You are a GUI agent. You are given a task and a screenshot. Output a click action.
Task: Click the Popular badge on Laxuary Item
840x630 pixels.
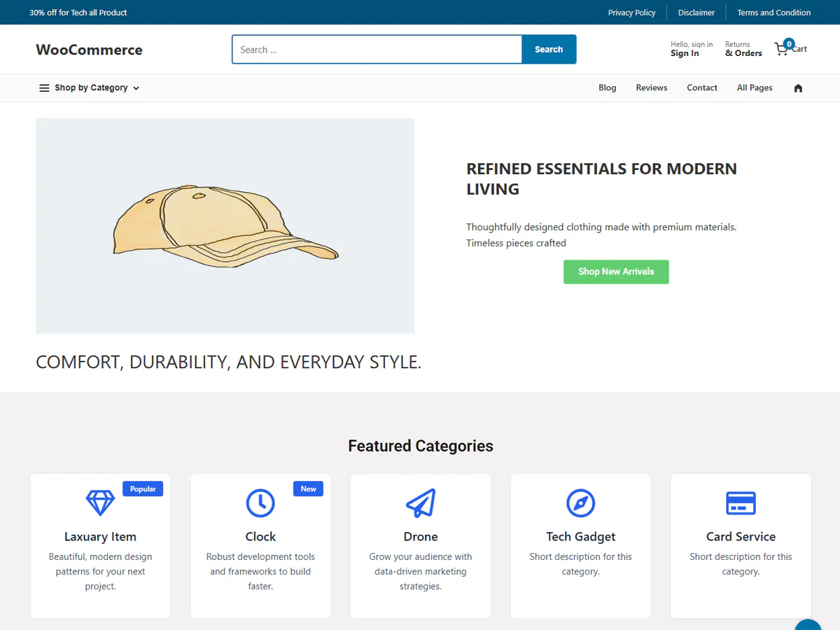pyautogui.click(x=143, y=489)
